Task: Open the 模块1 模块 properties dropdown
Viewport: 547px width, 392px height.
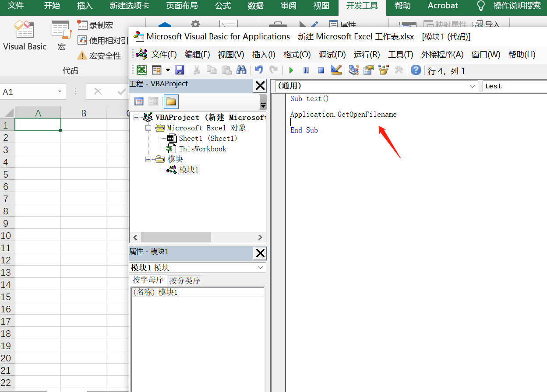Action: coord(260,267)
